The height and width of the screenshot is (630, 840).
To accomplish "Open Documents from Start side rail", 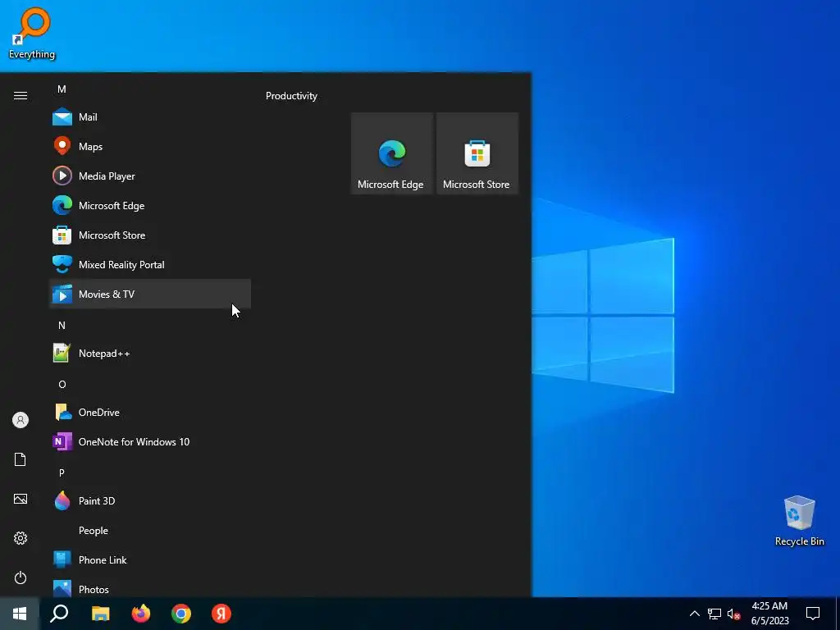I will 21,459.
